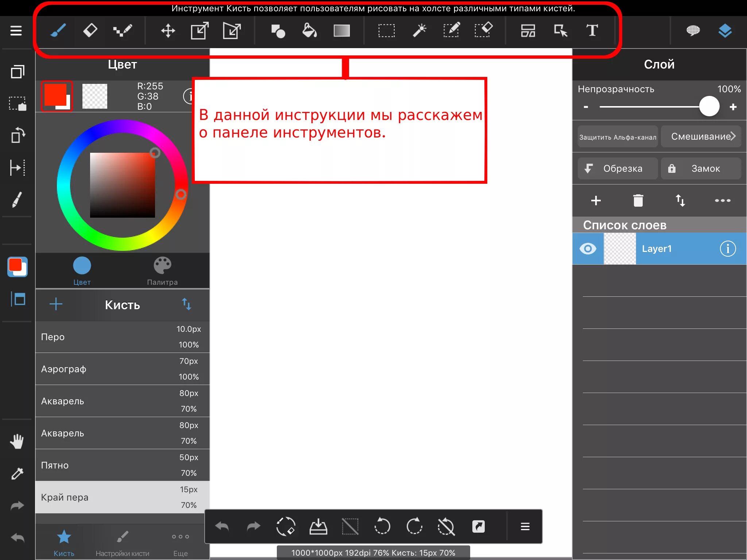
Task: Click the trash icon to delete layer
Action: click(x=638, y=201)
